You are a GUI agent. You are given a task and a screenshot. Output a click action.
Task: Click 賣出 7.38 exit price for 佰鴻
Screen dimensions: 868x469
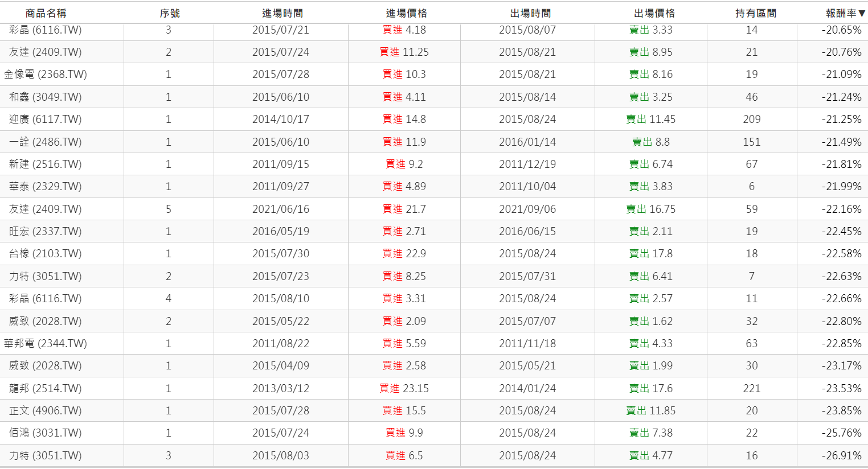point(650,433)
